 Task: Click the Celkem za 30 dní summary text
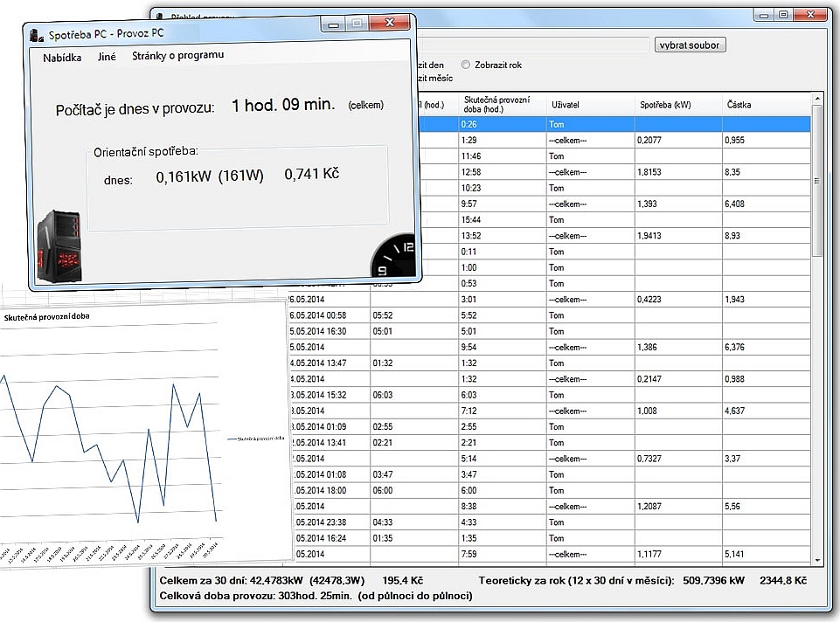click(x=291, y=580)
